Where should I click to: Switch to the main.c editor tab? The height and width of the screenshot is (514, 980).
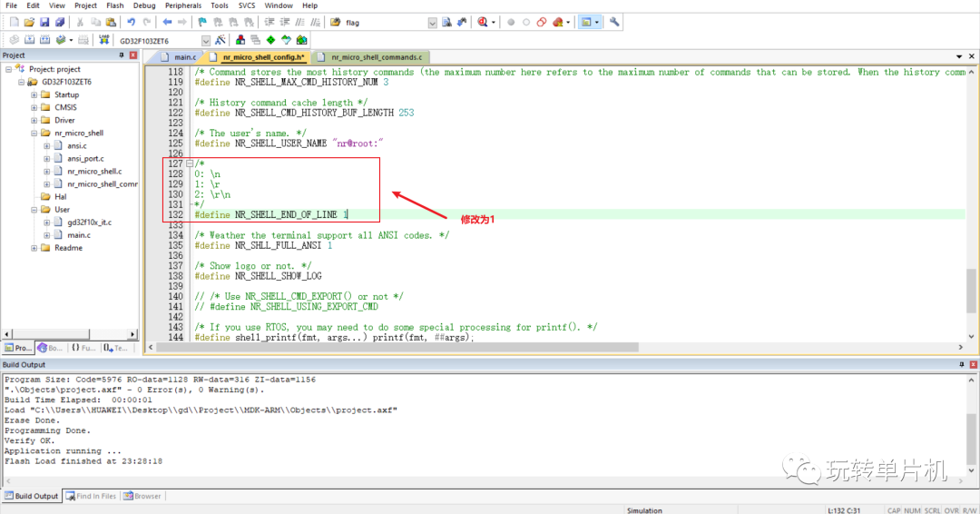click(x=180, y=57)
